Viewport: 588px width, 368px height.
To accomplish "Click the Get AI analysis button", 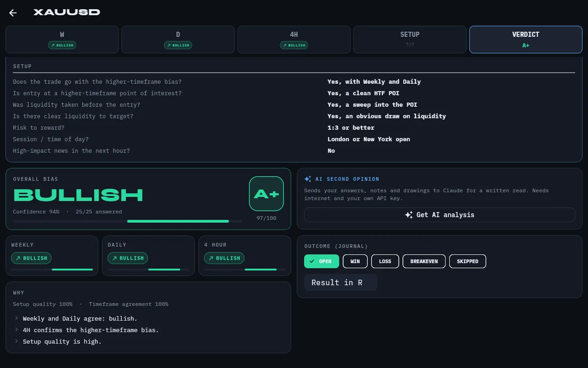I will point(440,215).
